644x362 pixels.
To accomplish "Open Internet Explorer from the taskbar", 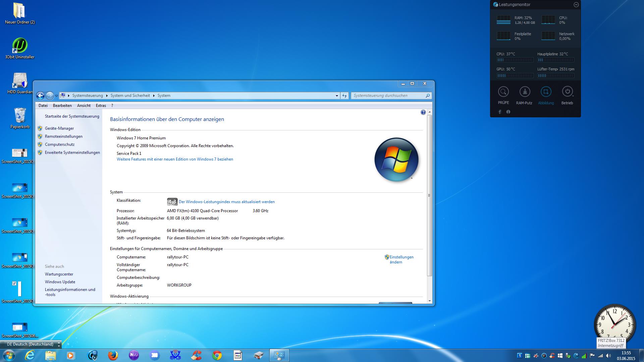I will pos(30,355).
